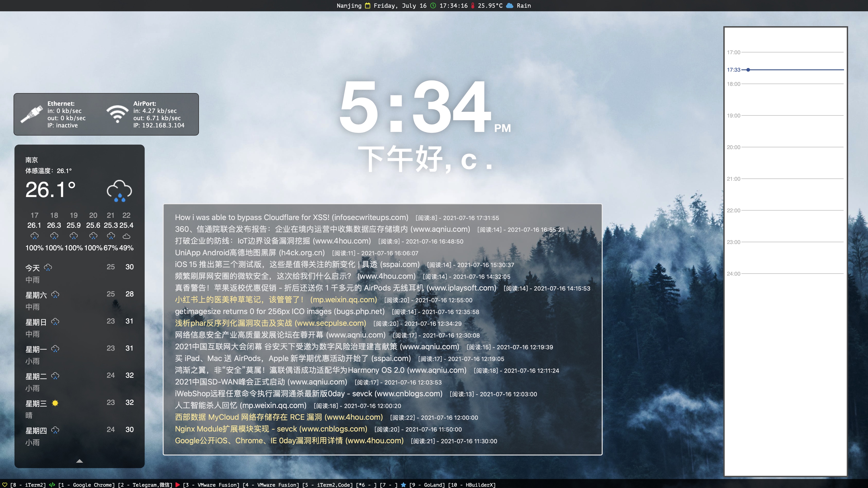Click the AirPort Wi-Fi signal icon
Viewport: 868px width, 488px height.
tap(117, 114)
